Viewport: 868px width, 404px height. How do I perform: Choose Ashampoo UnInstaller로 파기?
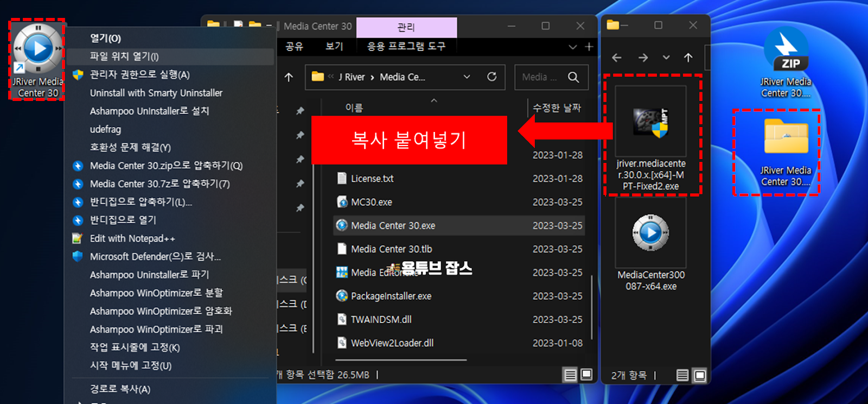[169, 275]
